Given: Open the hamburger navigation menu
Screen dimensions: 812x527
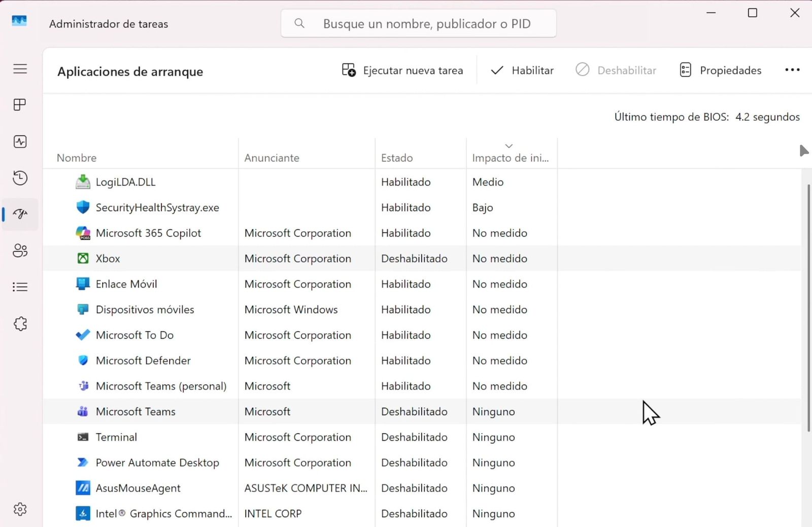Looking at the screenshot, I should tap(20, 69).
